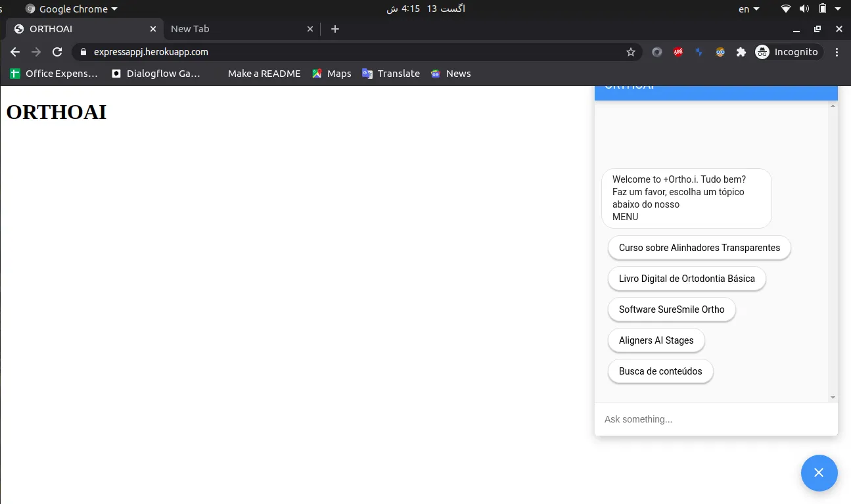Click the Welcome to +Ortho.i chat message

pyautogui.click(x=687, y=198)
